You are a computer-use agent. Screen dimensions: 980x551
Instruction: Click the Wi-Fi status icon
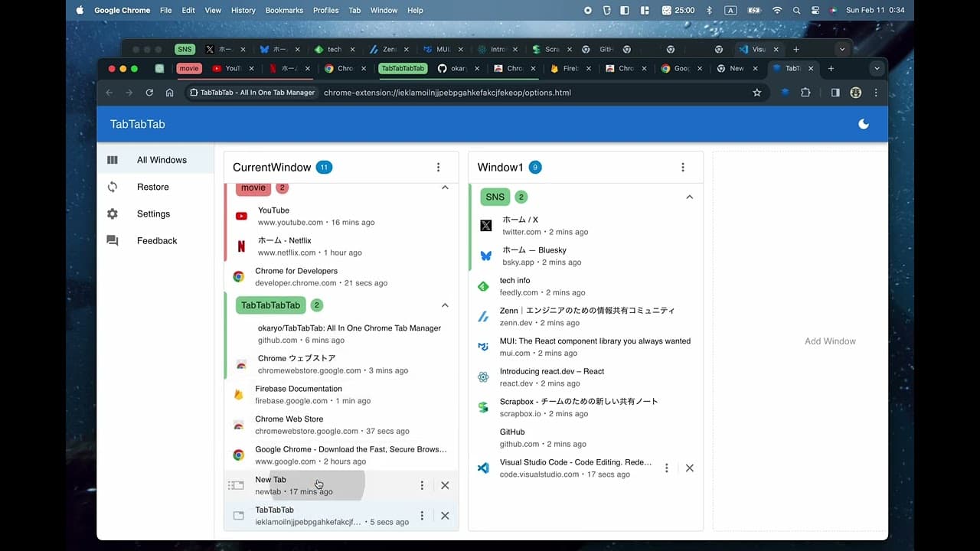pos(777,10)
